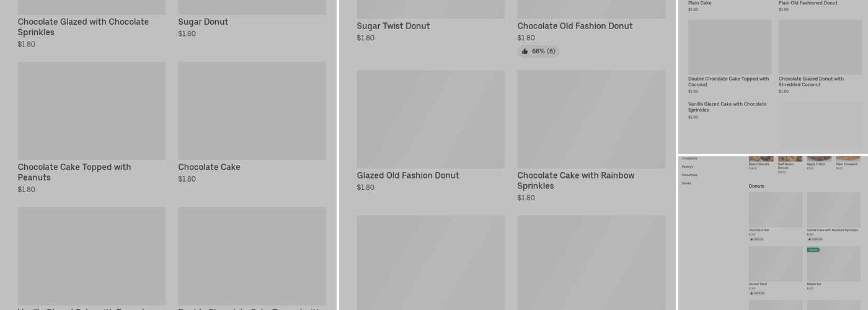The height and width of the screenshot is (310, 868).
Task: Open the Croissants menu category
Action: (689, 159)
